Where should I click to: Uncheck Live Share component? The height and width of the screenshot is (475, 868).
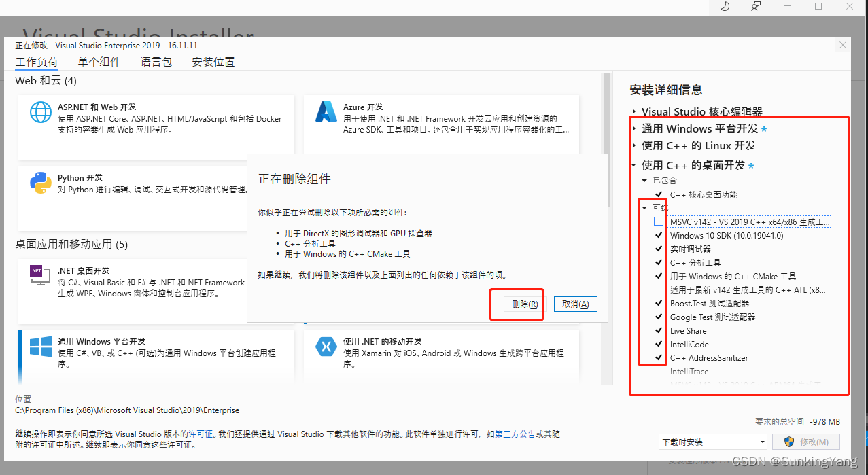[659, 330]
